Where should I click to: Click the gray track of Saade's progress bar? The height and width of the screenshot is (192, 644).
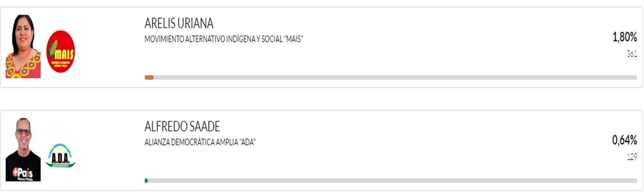[393, 181]
